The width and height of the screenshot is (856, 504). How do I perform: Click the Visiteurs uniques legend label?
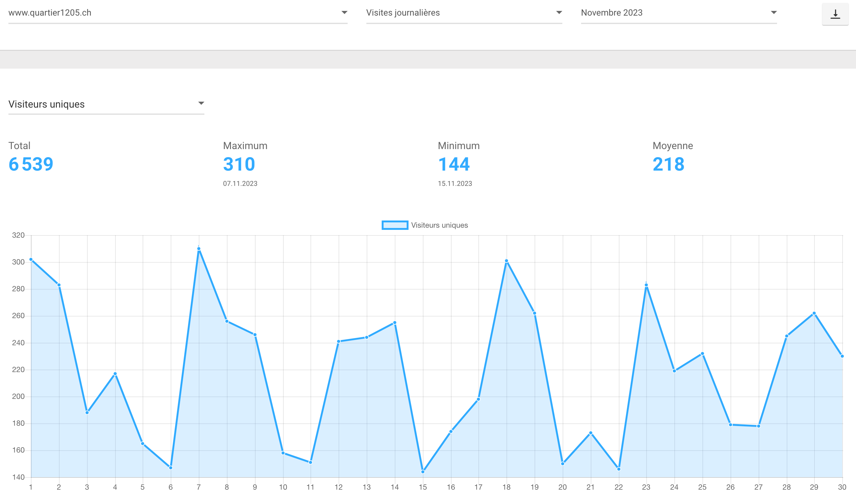pos(439,225)
